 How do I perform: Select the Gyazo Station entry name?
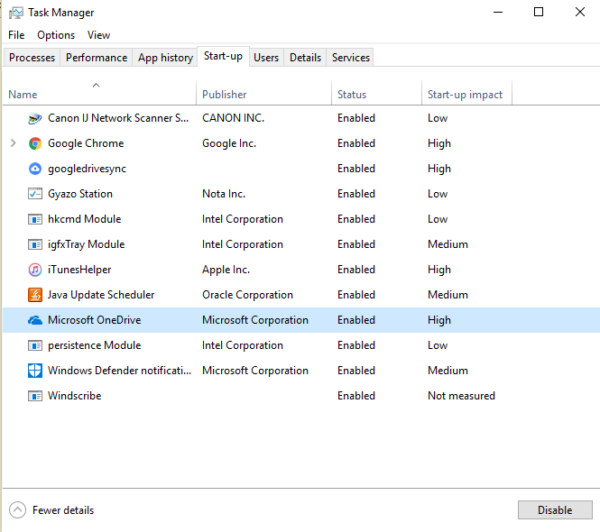pos(80,194)
